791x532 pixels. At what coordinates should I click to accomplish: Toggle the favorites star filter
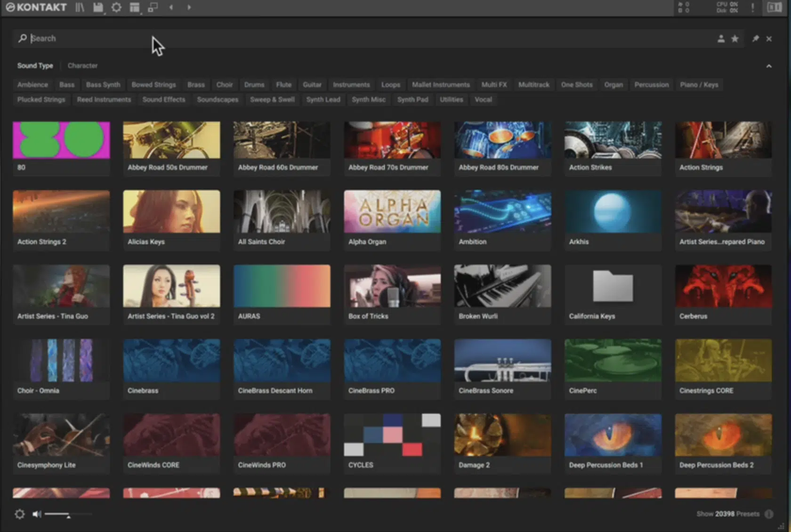click(x=734, y=39)
